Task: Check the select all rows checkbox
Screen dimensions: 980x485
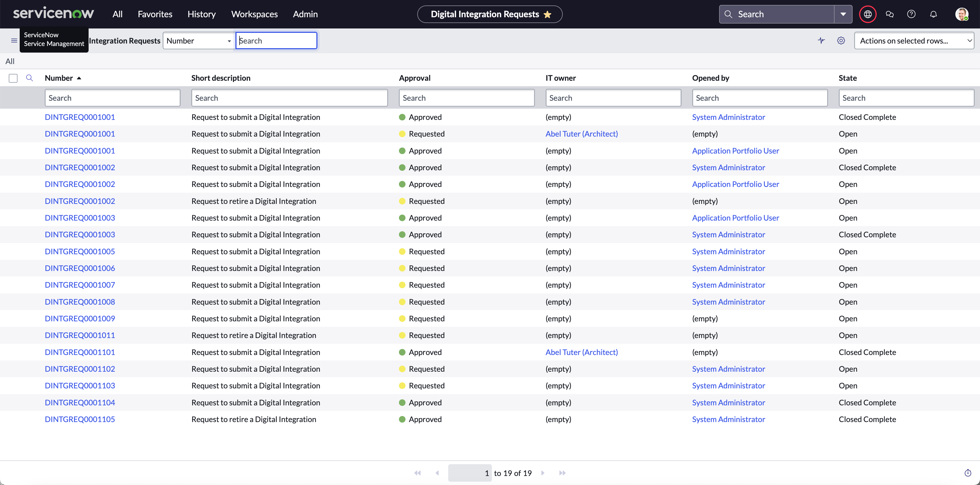Action: pyautogui.click(x=13, y=78)
